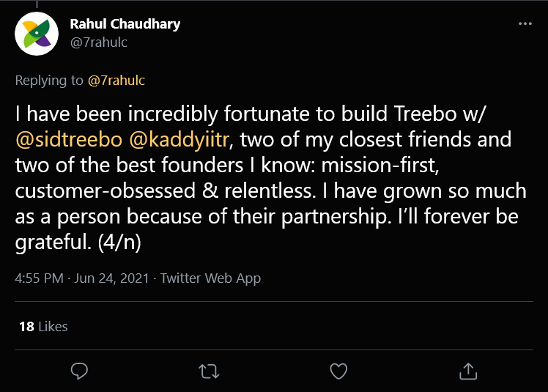Click the @7rahulc handle under name
Image resolution: width=548 pixels, height=392 pixels.
tap(98, 42)
